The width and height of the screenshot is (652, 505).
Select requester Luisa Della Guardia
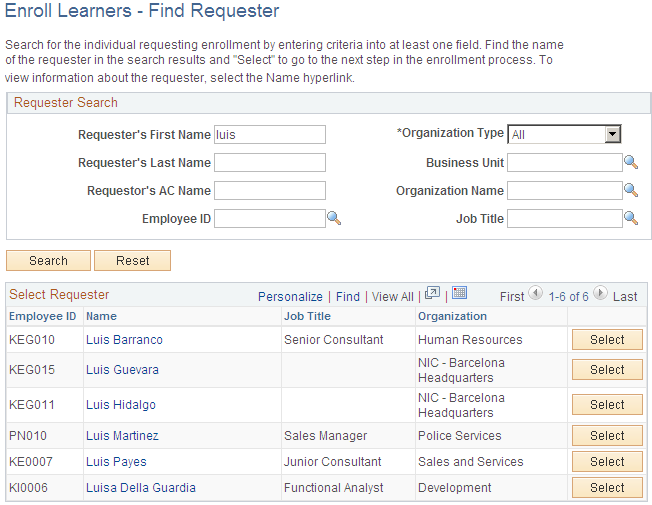(x=607, y=488)
